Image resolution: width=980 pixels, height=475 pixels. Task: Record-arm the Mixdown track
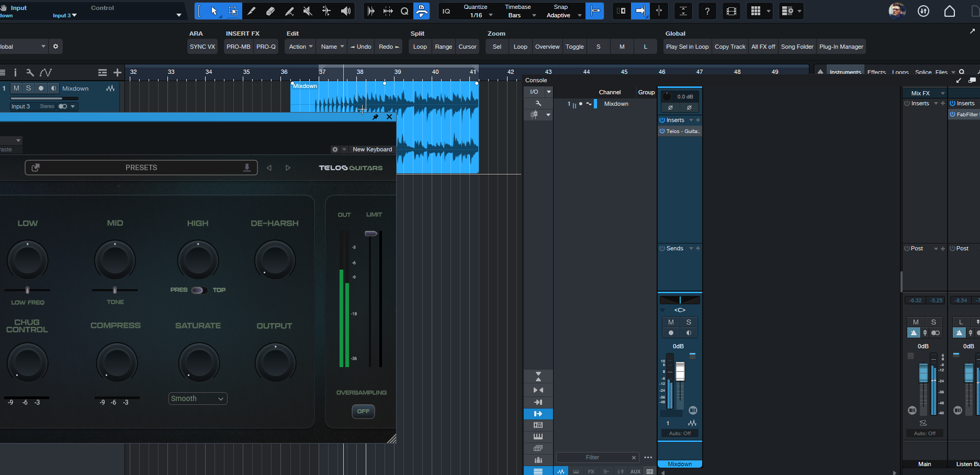41,88
